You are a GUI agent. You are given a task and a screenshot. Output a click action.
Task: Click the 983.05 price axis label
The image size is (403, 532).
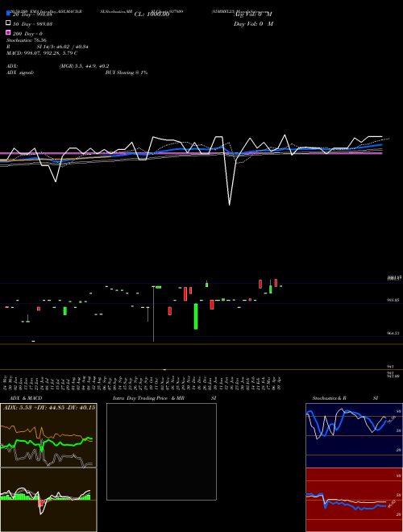click(x=393, y=301)
